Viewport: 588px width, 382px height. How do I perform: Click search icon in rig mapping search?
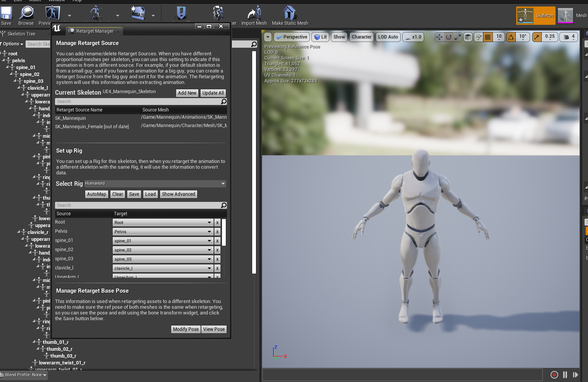(224, 205)
